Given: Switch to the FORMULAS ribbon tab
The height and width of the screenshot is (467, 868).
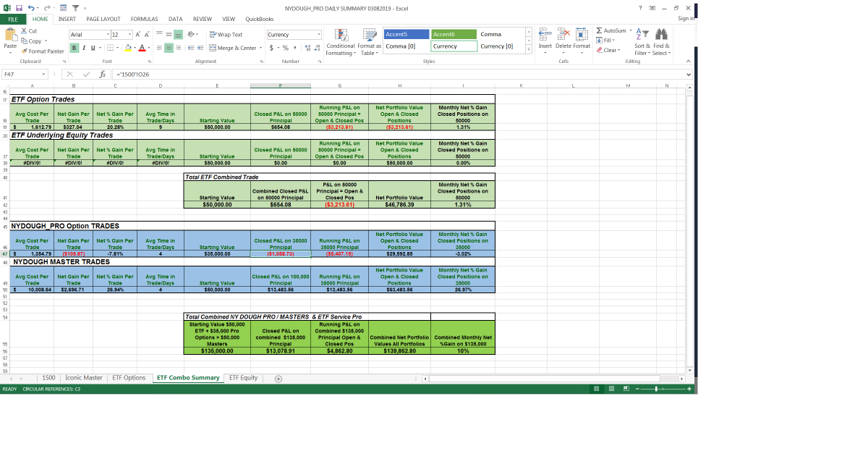Looking at the screenshot, I should coord(143,20).
